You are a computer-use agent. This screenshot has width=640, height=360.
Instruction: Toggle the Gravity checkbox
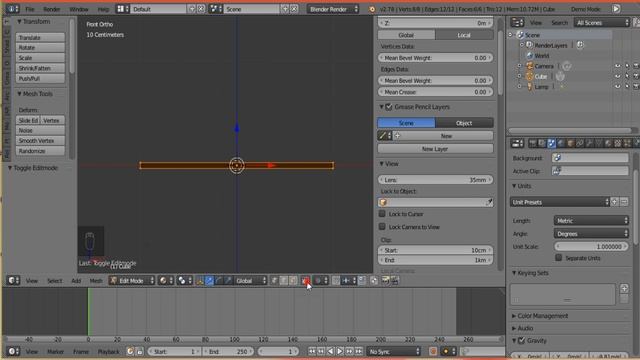(522, 340)
